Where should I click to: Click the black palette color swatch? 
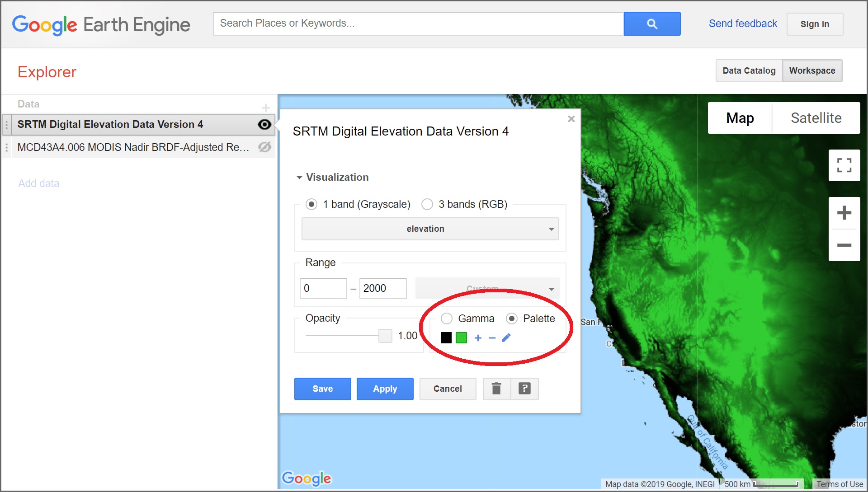pyautogui.click(x=446, y=338)
